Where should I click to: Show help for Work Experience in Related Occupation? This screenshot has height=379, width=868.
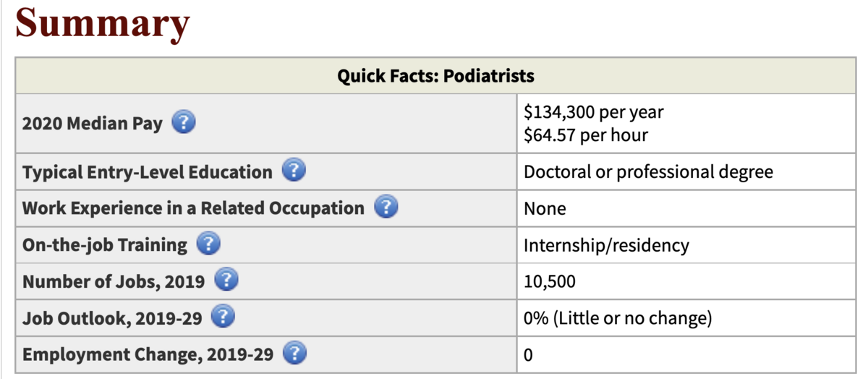tap(386, 208)
